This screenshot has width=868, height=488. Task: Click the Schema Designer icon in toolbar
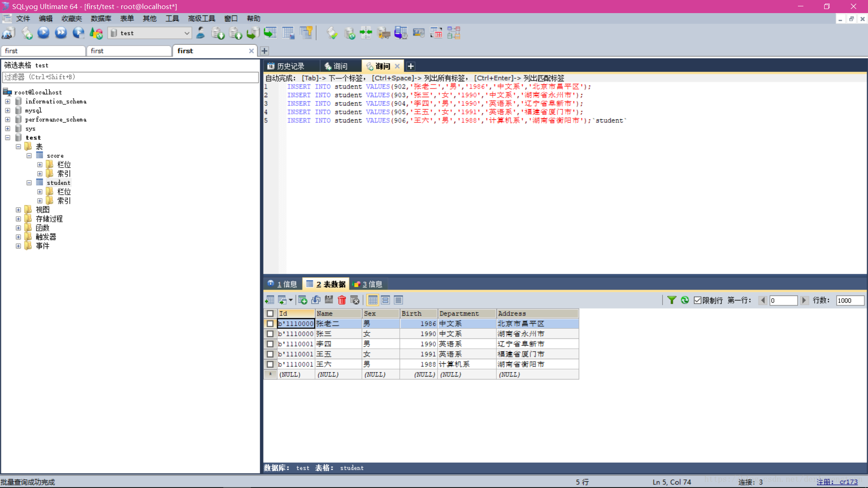(453, 33)
